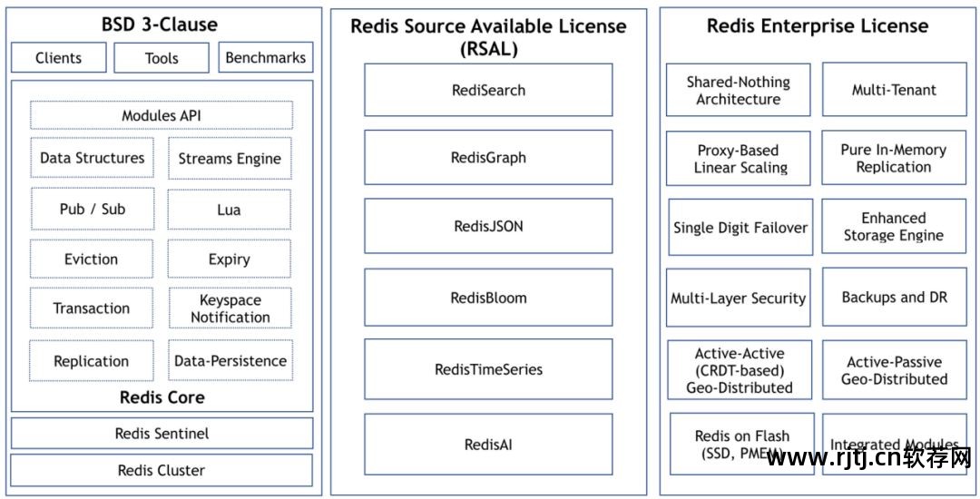The image size is (980, 499).
Task: Click the Active-Active CRDT-based Geo-Distributed box
Action: click(740, 370)
